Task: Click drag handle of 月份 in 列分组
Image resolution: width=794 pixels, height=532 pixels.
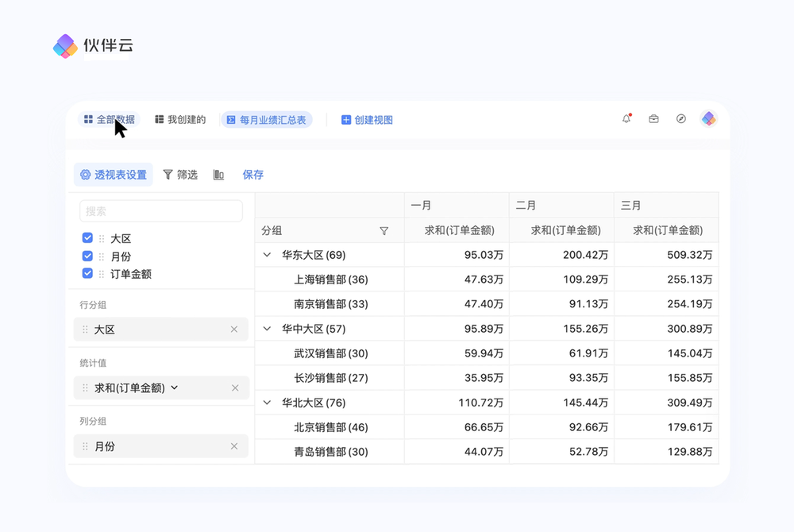Action: click(x=85, y=446)
